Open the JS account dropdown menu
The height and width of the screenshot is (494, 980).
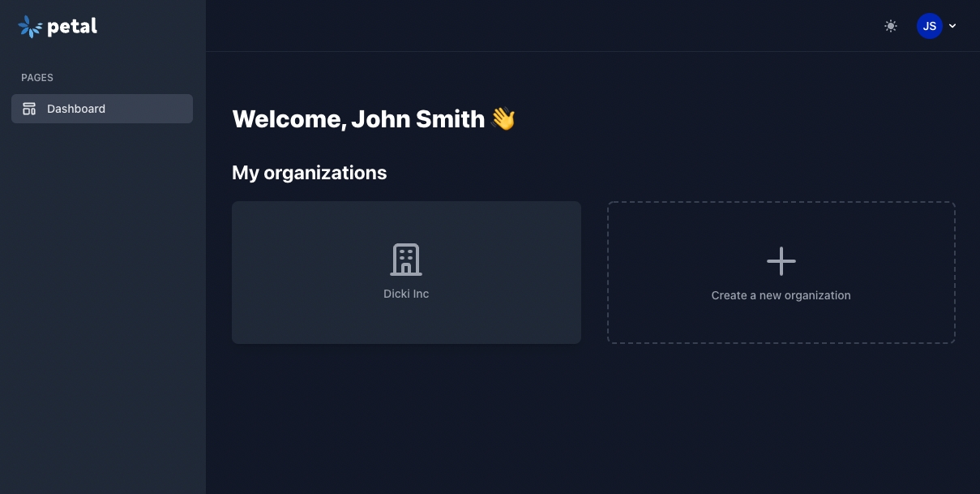point(936,26)
